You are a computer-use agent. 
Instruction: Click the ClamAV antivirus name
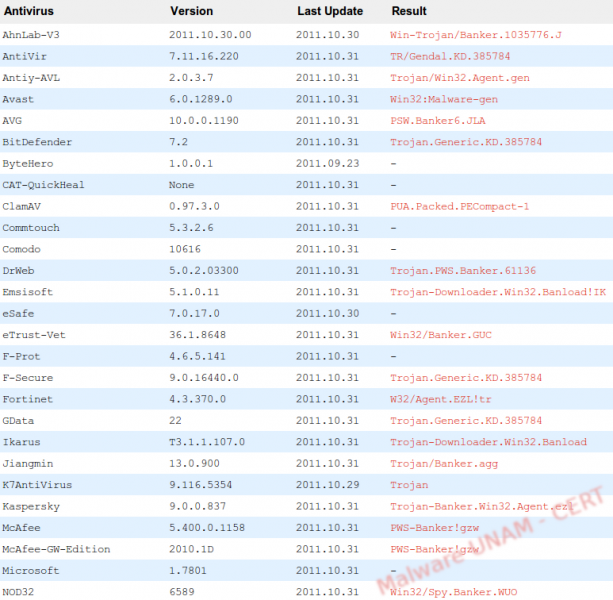tap(22, 206)
